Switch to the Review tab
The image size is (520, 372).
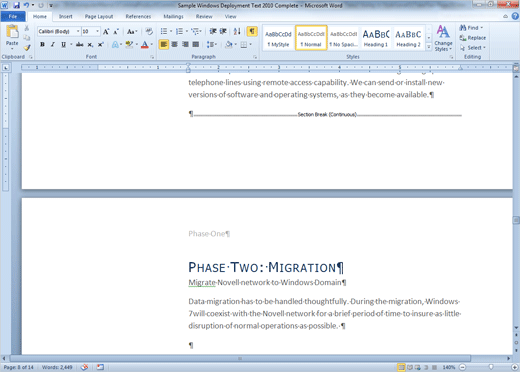pos(204,16)
